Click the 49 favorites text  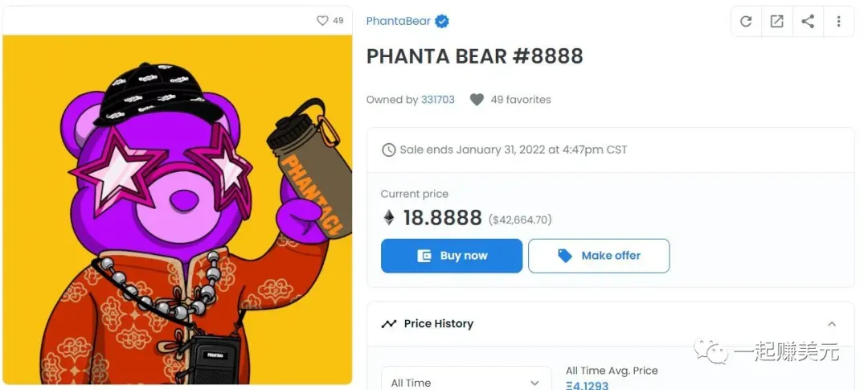520,100
